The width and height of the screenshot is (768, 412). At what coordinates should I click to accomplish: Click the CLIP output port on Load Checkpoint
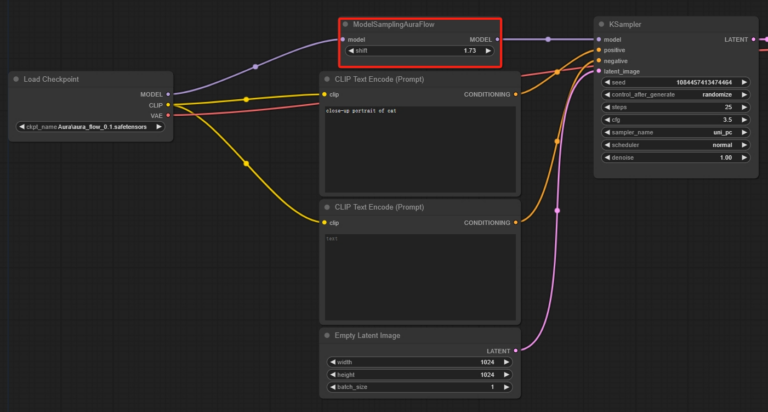pyautogui.click(x=168, y=104)
